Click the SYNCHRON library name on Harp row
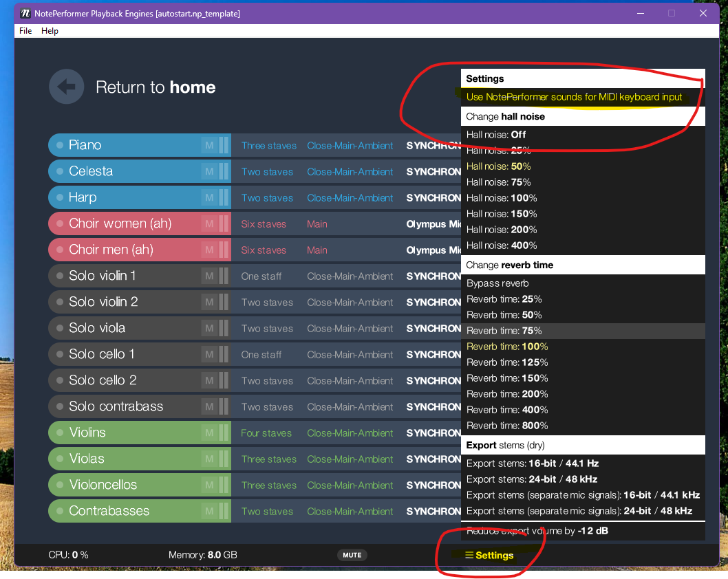The height and width of the screenshot is (579, 728). [433, 198]
